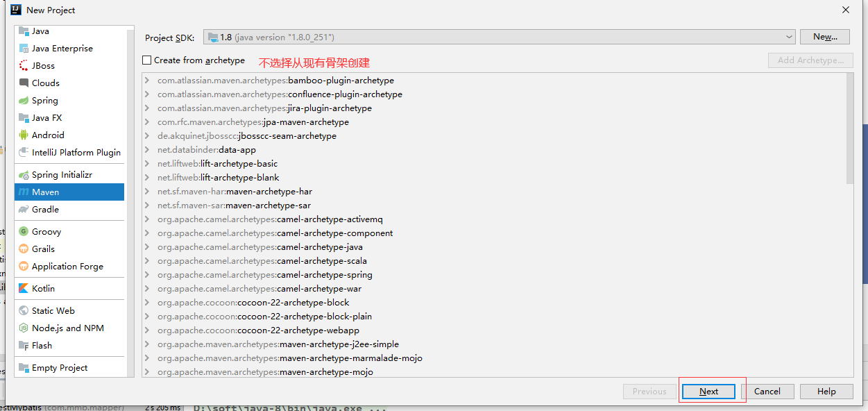Select lift-archetype-blank row

[495, 178]
